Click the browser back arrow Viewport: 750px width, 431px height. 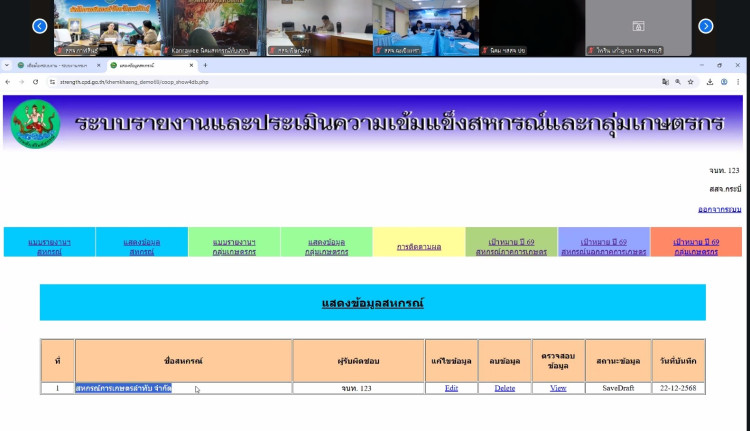(x=8, y=82)
